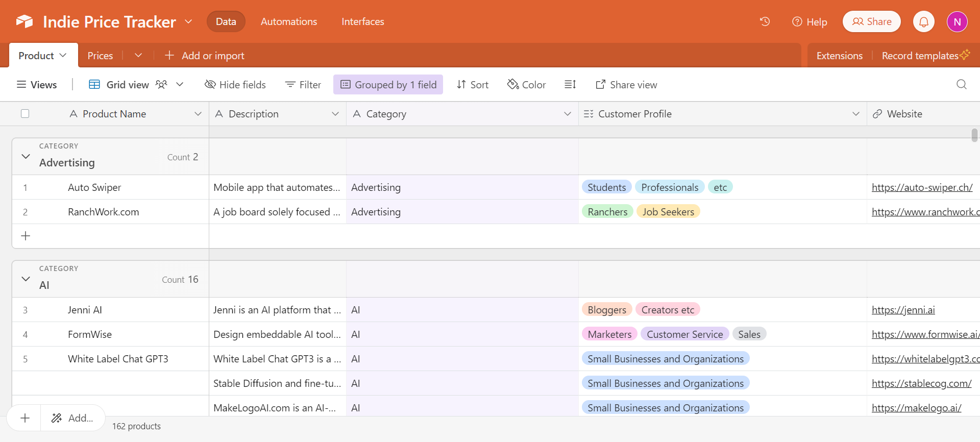
Task: Open Description field dropdown arrow
Action: pos(335,114)
